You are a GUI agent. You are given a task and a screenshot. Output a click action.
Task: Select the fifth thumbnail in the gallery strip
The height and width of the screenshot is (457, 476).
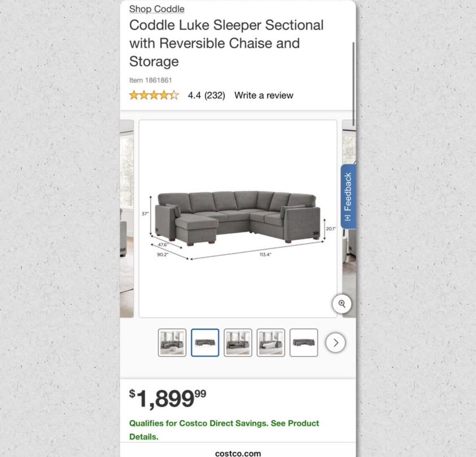pos(304,343)
